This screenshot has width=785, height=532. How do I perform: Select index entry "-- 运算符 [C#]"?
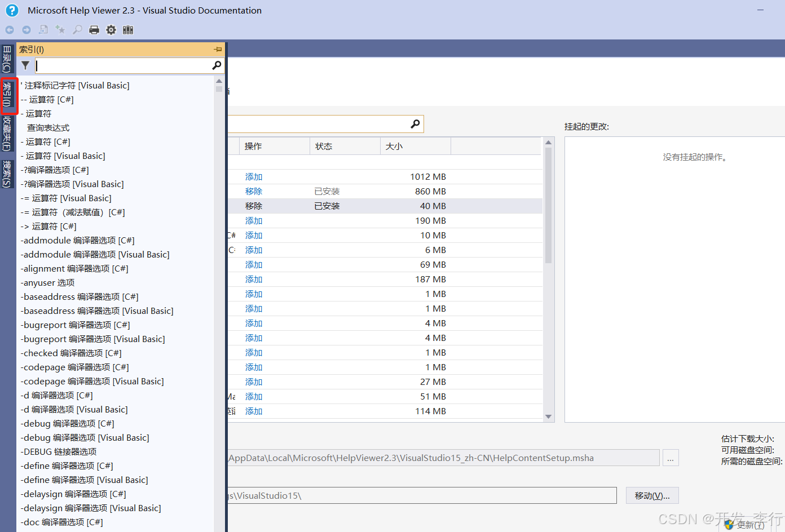47,100
